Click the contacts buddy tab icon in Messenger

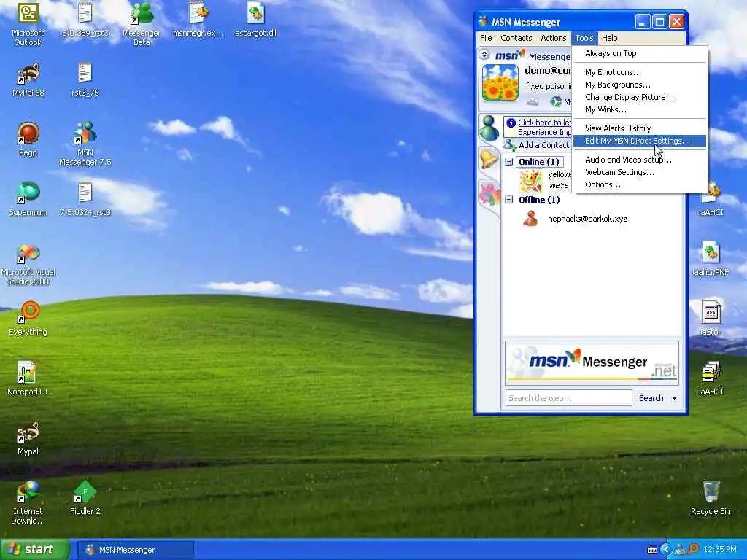tap(489, 128)
